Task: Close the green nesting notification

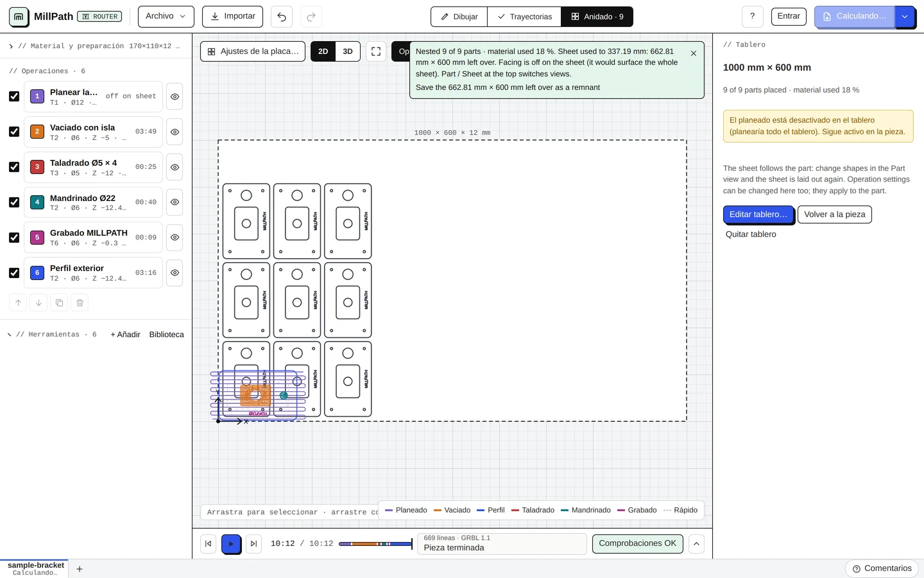Action: pos(694,53)
